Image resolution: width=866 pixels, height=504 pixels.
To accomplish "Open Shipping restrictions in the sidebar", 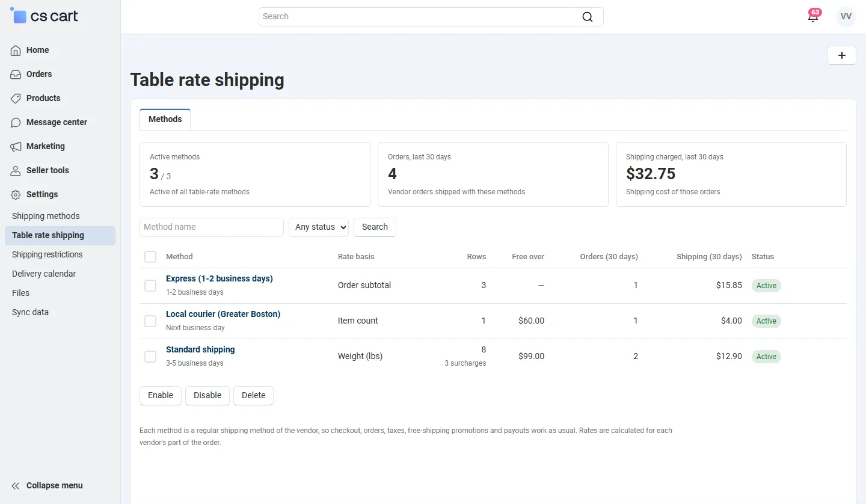I will (x=60, y=254).
